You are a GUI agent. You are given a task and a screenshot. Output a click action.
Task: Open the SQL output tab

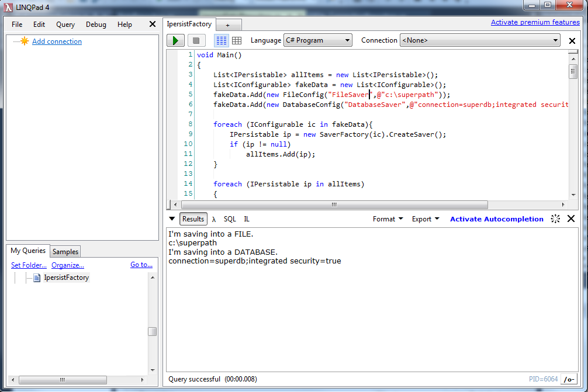pyautogui.click(x=230, y=219)
